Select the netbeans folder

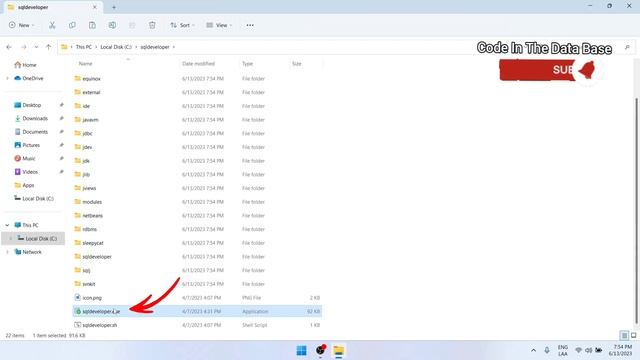[198, 216]
